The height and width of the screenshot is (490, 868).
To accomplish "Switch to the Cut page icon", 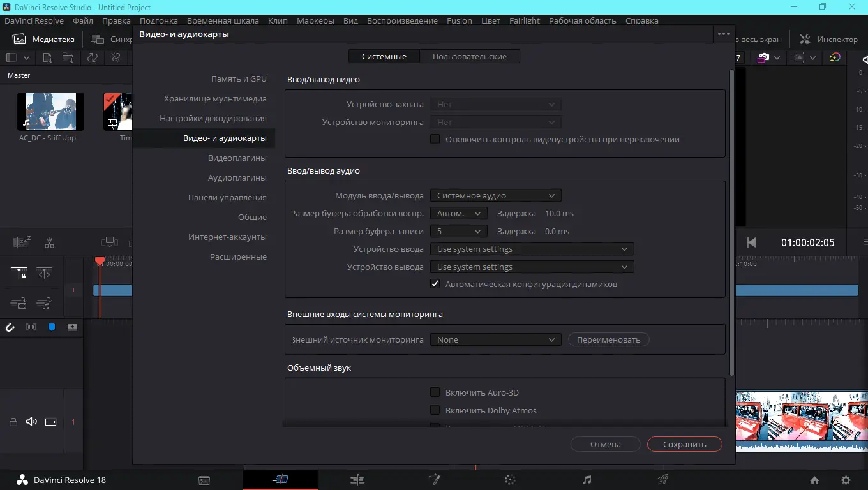I will pos(281,480).
